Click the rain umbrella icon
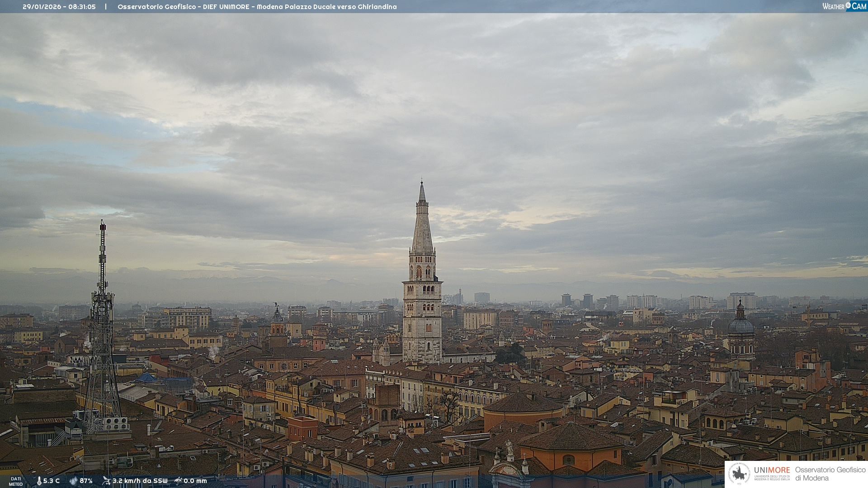Viewport: 868px width, 488px height. 178,481
